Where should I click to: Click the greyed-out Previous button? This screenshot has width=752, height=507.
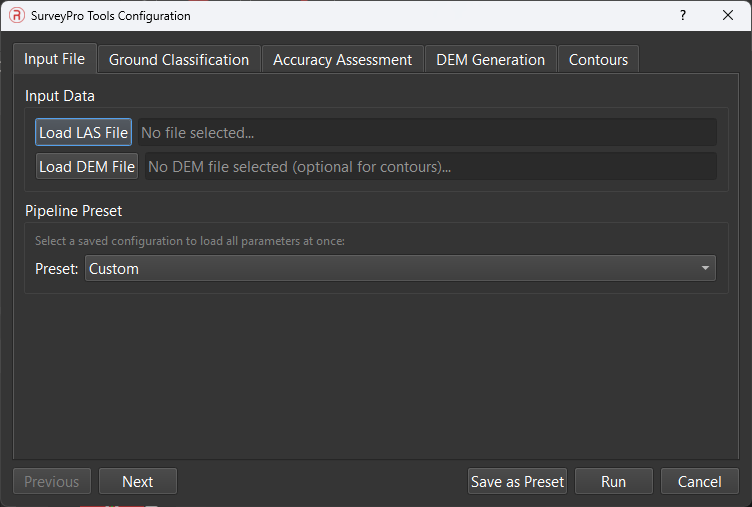tap(52, 481)
